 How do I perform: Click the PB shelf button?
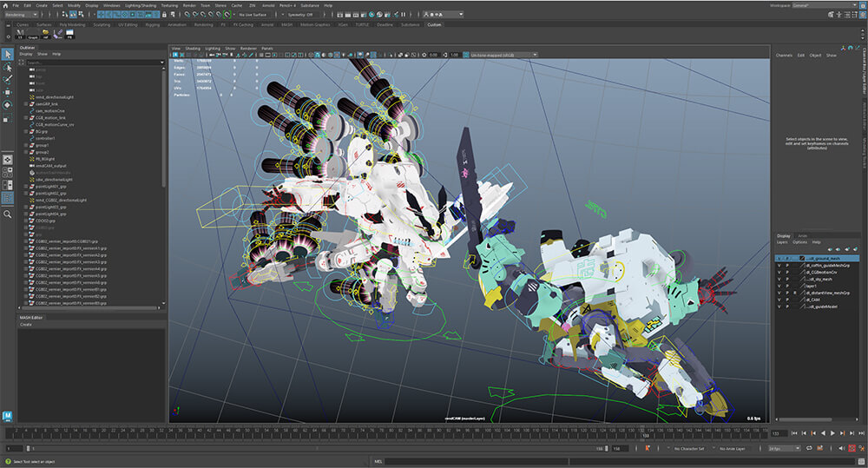[x=69, y=35]
